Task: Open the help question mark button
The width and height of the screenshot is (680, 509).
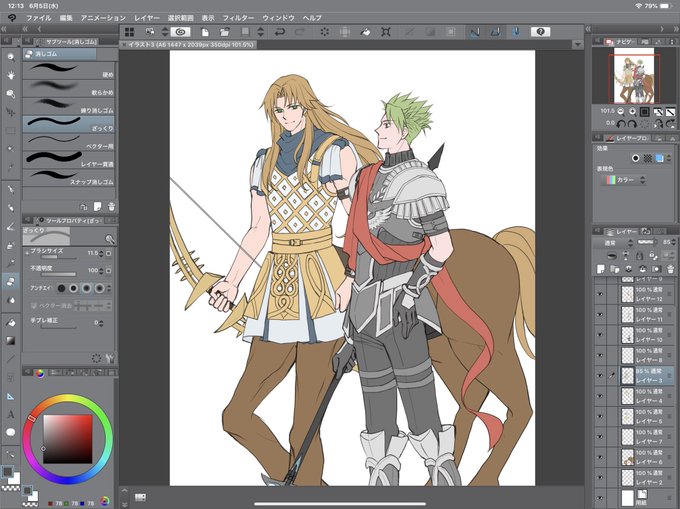Action: coord(540,32)
